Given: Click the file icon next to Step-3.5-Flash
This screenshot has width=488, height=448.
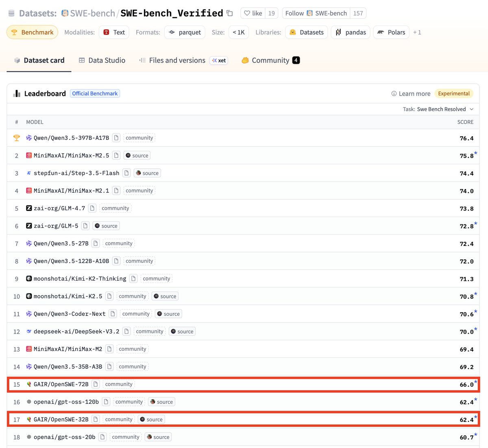Looking at the screenshot, I should click(126, 173).
